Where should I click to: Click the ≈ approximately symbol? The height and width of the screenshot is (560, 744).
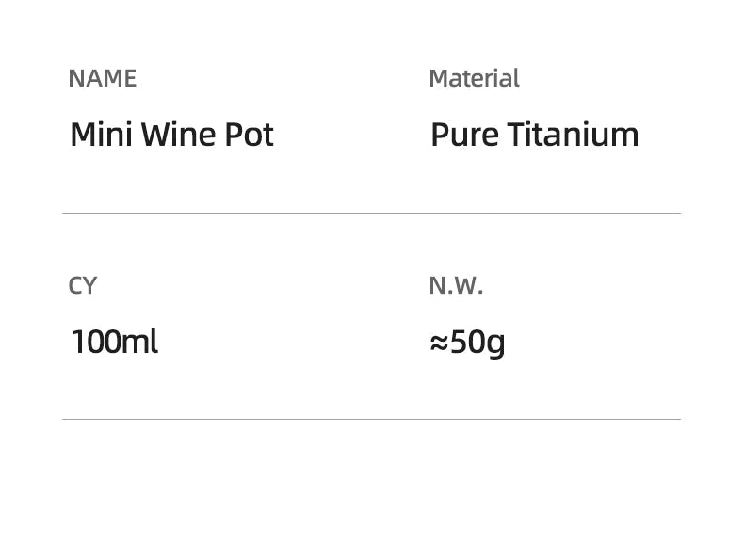click(438, 343)
